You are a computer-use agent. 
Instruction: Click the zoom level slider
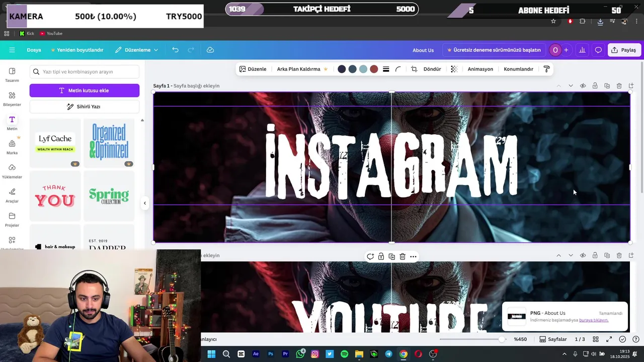(x=471, y=339)
